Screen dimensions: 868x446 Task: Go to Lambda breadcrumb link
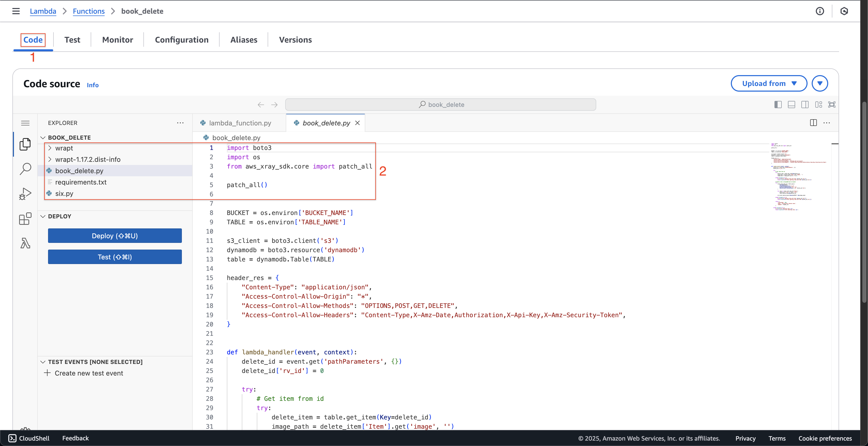(43, 11)
